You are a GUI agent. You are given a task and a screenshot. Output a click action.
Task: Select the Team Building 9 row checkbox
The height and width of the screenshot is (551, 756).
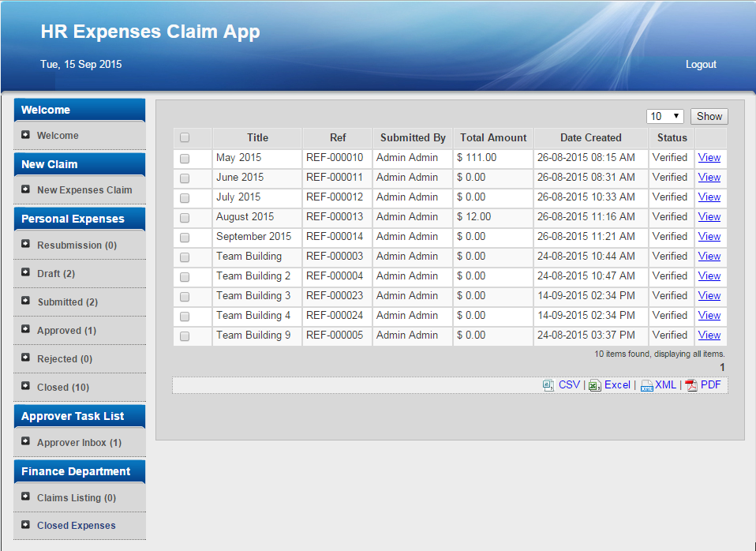pyautogui.click(x=185, y=335)
